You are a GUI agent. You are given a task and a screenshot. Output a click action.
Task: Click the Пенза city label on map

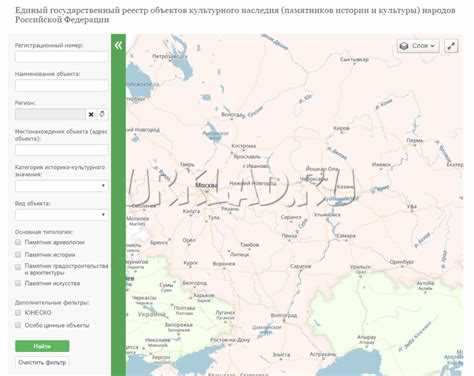[x=289, y=235]
